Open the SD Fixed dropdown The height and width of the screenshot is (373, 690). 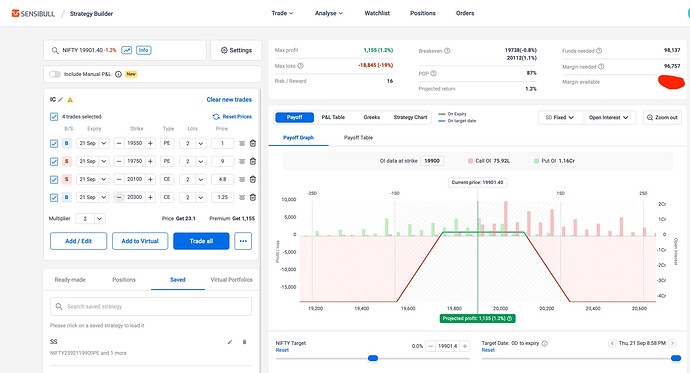560,117
